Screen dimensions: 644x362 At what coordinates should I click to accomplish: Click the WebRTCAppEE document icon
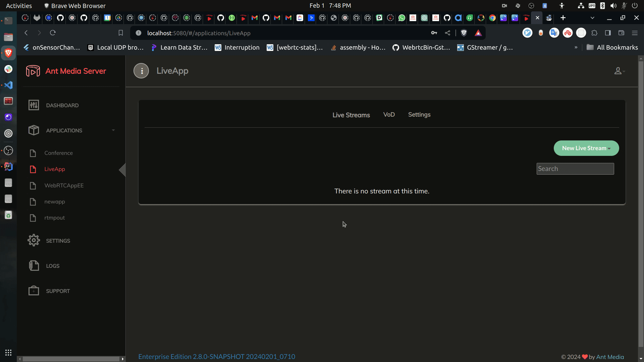point(33,186)
